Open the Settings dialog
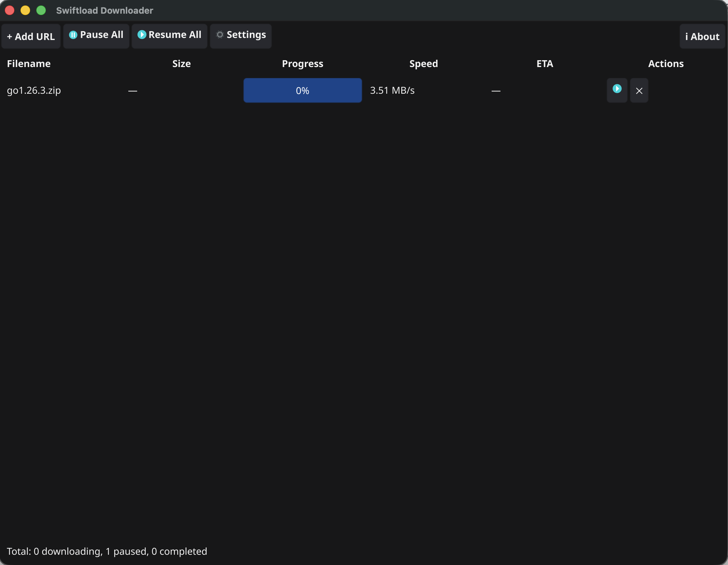 241,36
